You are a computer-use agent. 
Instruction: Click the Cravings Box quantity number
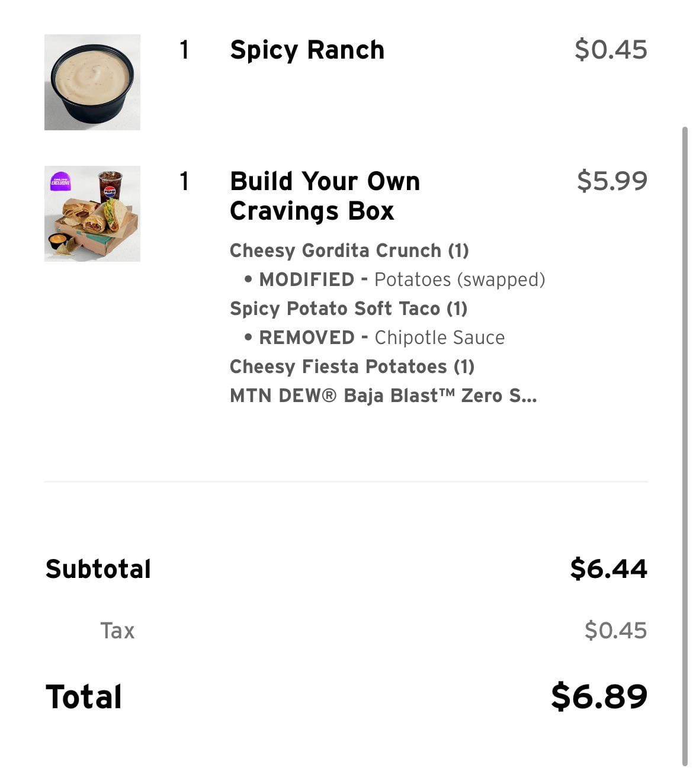tap(184, 181)
